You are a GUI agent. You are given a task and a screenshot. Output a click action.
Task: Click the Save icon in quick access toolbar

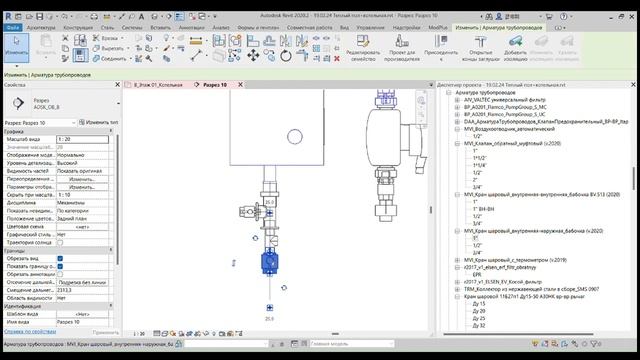pyautogui.click(x=40, y=16)
